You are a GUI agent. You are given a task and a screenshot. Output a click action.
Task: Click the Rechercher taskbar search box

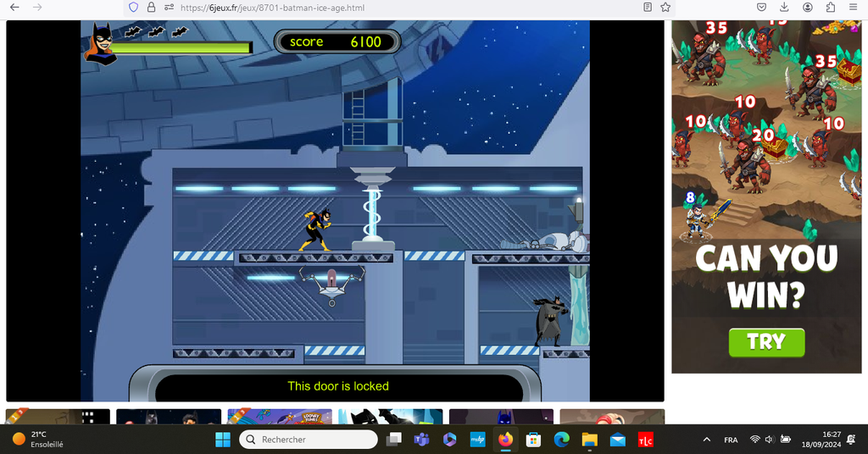(309, 440)
